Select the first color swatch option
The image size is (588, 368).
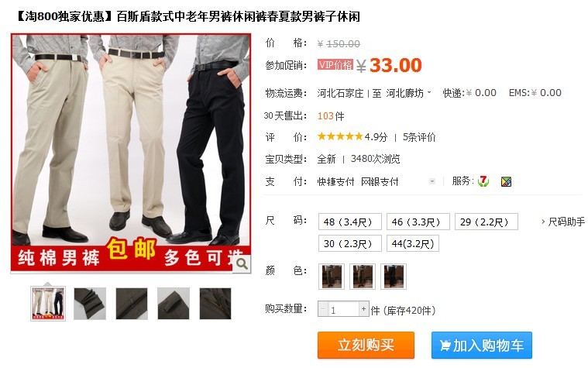tap(332, 277)
